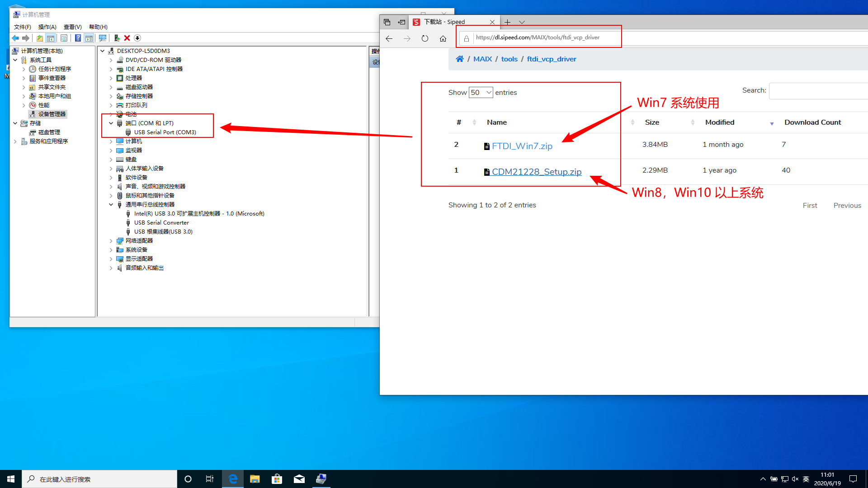Collapse the DESKTOP-L5D0DM3 root node
The image size is (868, 488).
103,51
